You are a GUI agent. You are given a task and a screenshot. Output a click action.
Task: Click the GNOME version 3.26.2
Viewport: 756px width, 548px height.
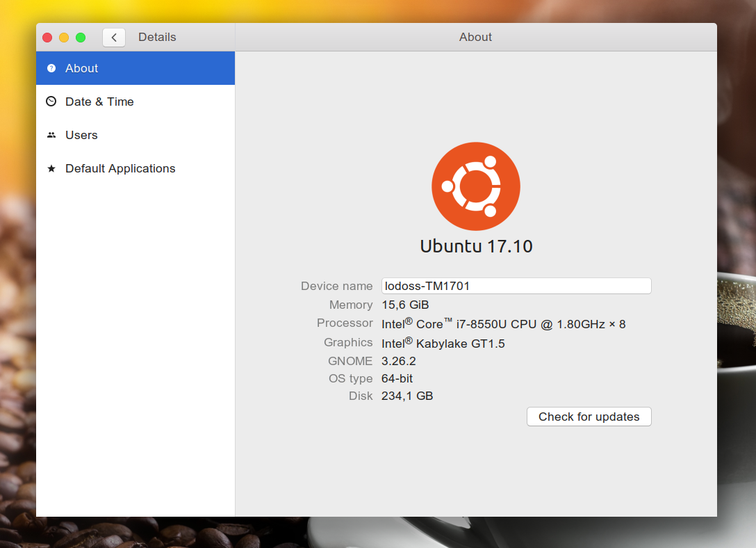point(398,361)
